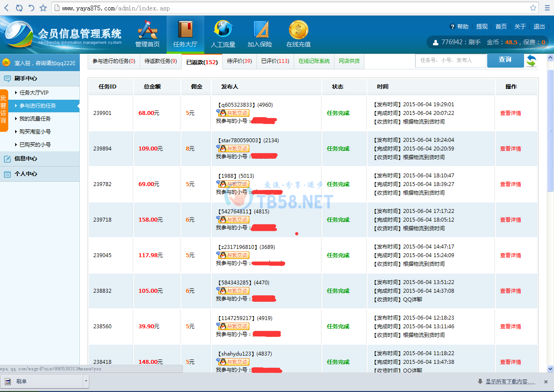Click the green-blue refresh arrows icon
The image size is (554, 392).
tap(531, 60)
